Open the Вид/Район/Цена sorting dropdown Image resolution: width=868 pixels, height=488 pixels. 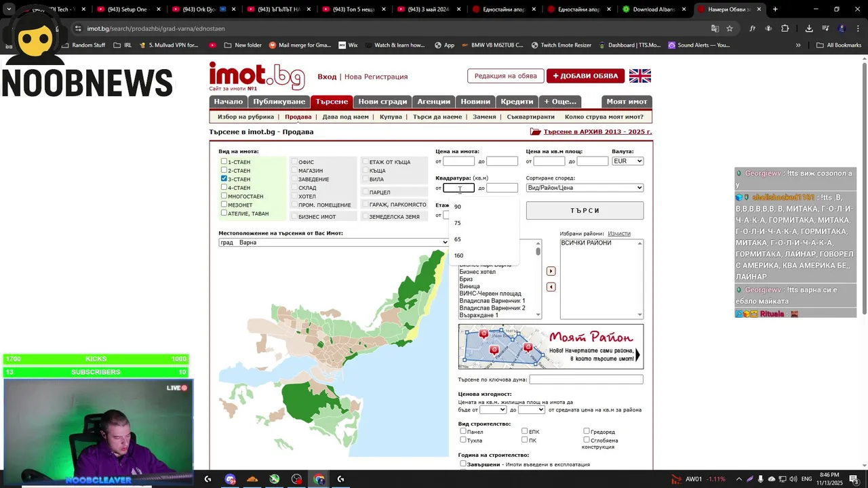[x=585, y=188]
